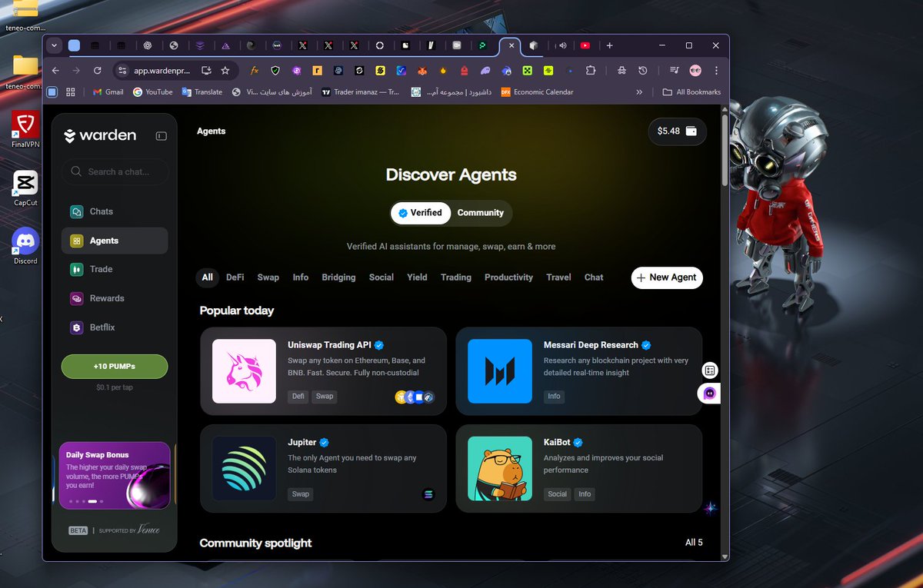Select the All category filter
Viewport: 923px width, 588px height.
click(x=207, y=277)
